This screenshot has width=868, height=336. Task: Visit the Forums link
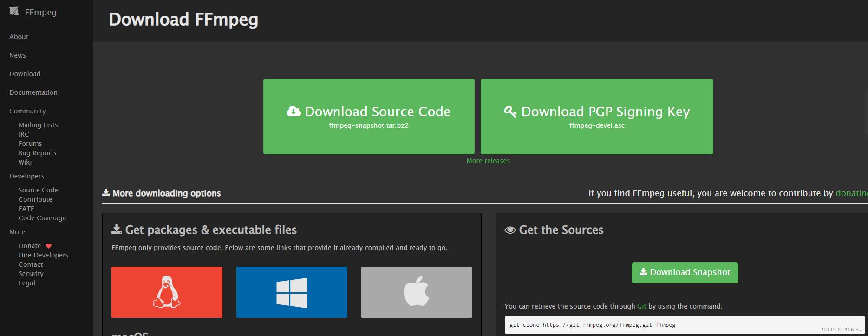pos(30,144)
